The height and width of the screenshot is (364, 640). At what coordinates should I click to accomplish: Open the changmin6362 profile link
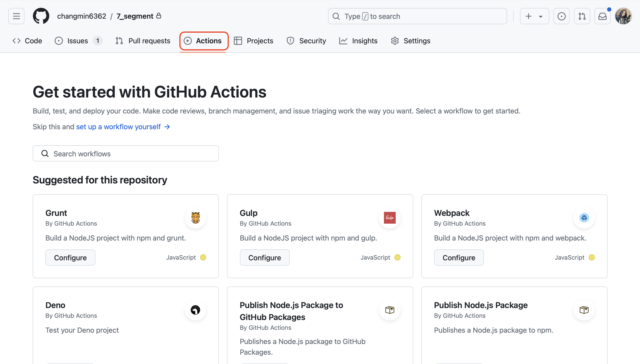point(82,16)
